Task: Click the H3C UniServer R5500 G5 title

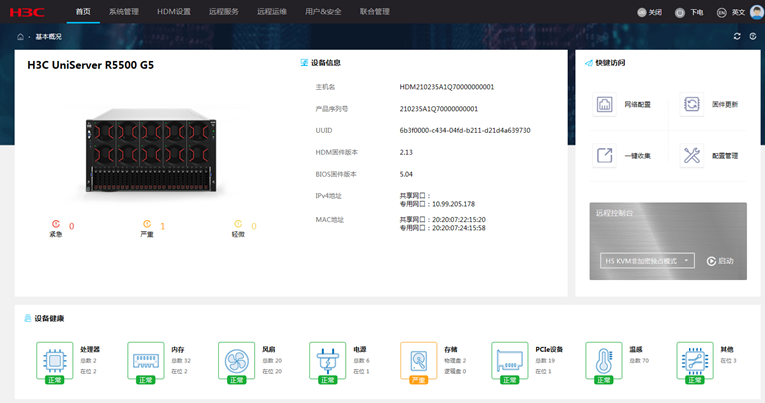Action: (91, 65)
